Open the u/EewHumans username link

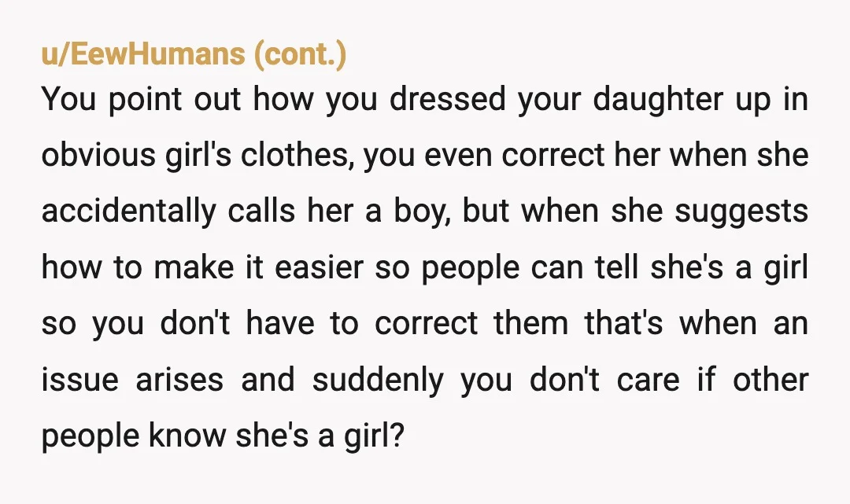pos(143,54)
